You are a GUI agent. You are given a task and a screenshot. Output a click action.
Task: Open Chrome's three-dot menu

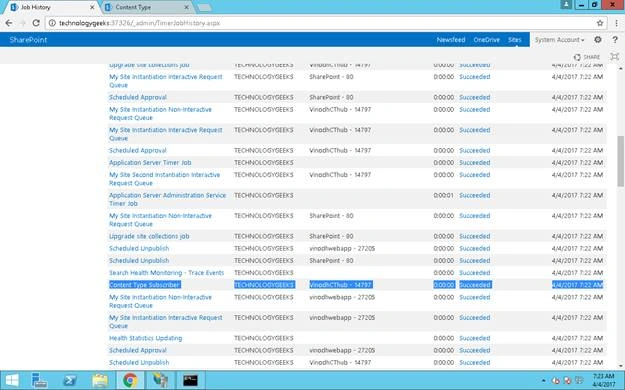616,23
